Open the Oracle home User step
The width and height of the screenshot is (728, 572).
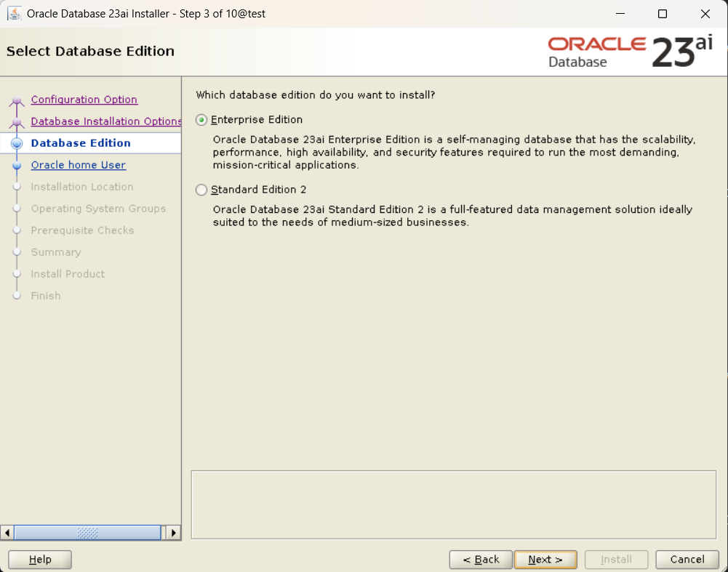pyautogui.click(x=79, y=165)
